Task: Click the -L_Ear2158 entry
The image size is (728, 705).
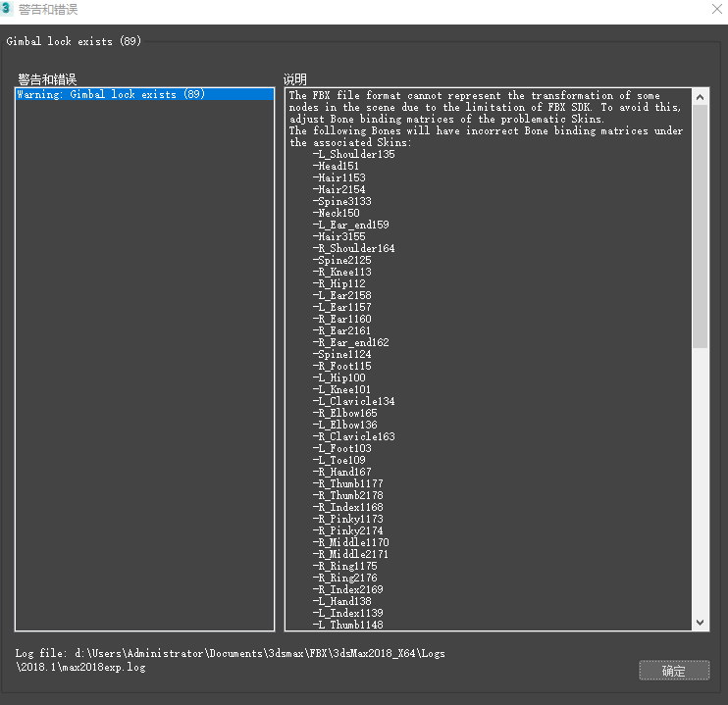Action: tap(342, 295)
